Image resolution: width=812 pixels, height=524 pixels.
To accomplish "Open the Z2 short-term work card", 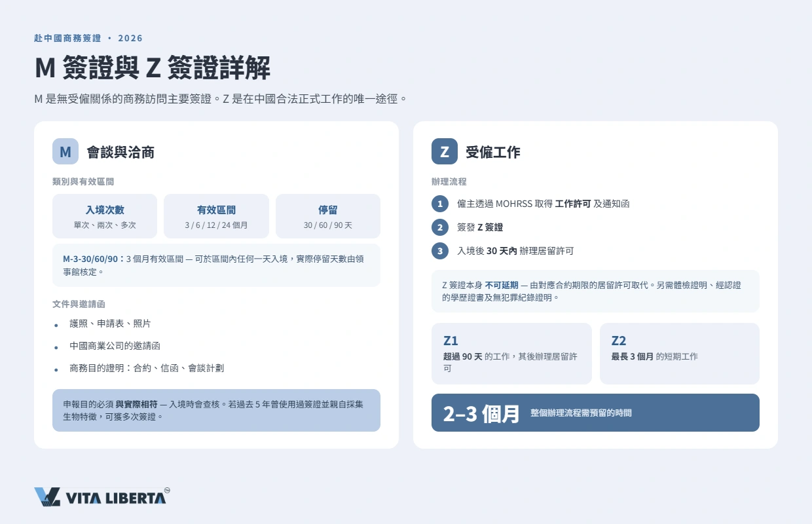I will tap(680, 354).
